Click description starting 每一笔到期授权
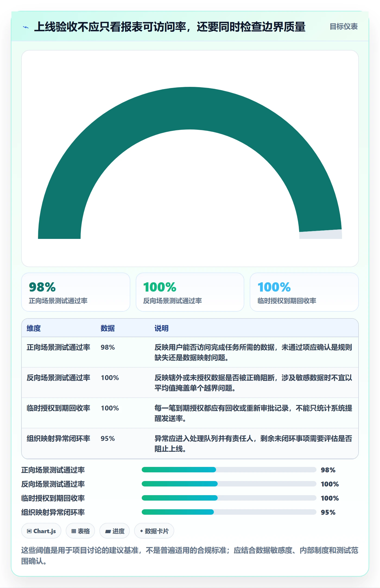The image size is (380, 588). point(253,413)
